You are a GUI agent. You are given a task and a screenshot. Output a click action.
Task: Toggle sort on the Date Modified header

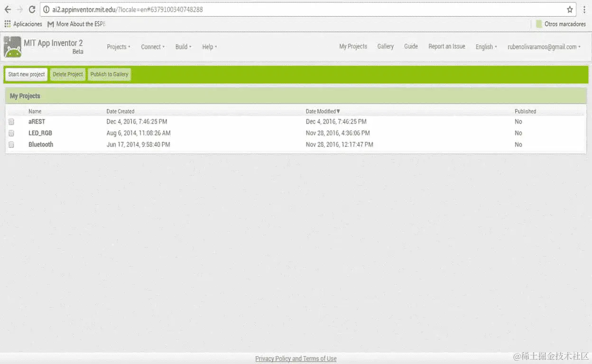click(323, 111)
